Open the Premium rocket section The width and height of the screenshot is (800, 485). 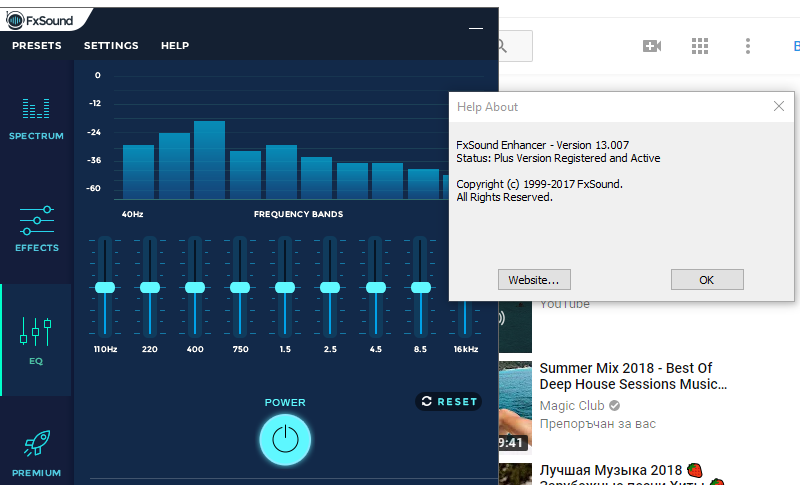pyautogui.click(x=36, y=453)
